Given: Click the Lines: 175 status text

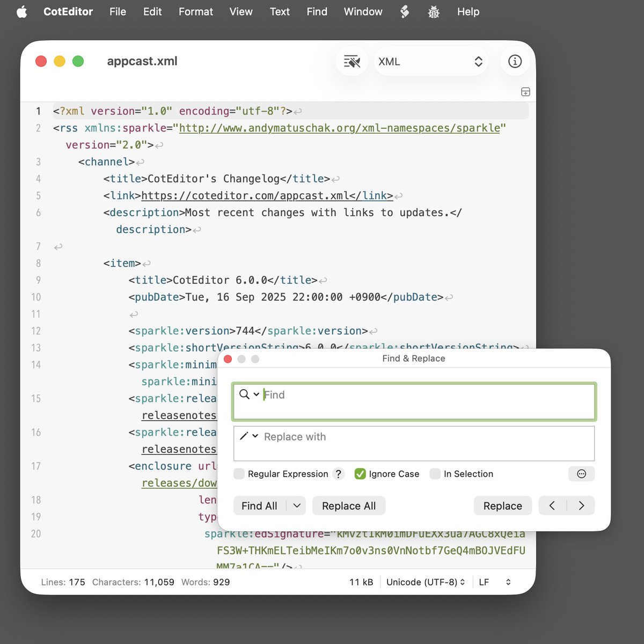Looking at the screenshot, I should tap(63, 582).
